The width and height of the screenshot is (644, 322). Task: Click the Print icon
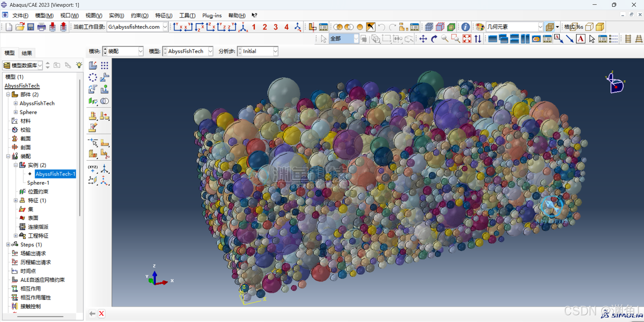42,27
